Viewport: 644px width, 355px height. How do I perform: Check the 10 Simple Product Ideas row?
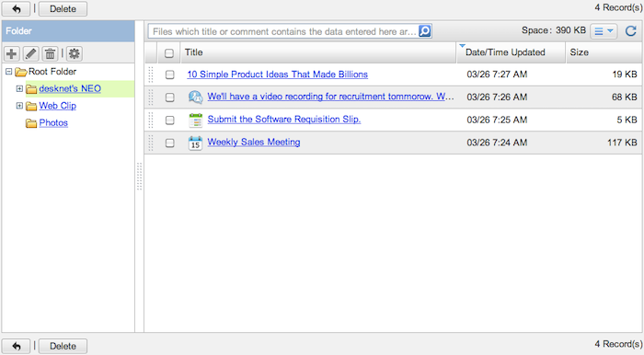tap(169, 74)
